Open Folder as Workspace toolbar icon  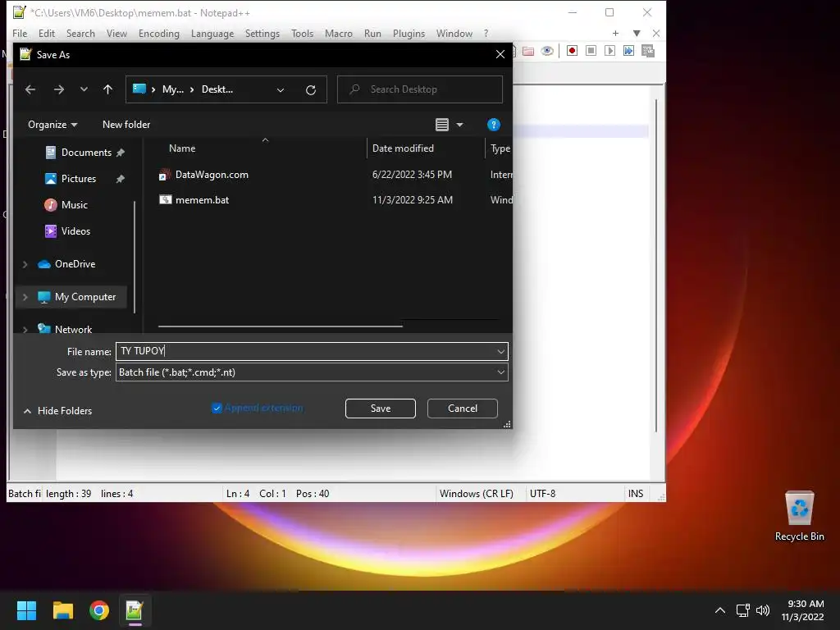click(528, 51)
